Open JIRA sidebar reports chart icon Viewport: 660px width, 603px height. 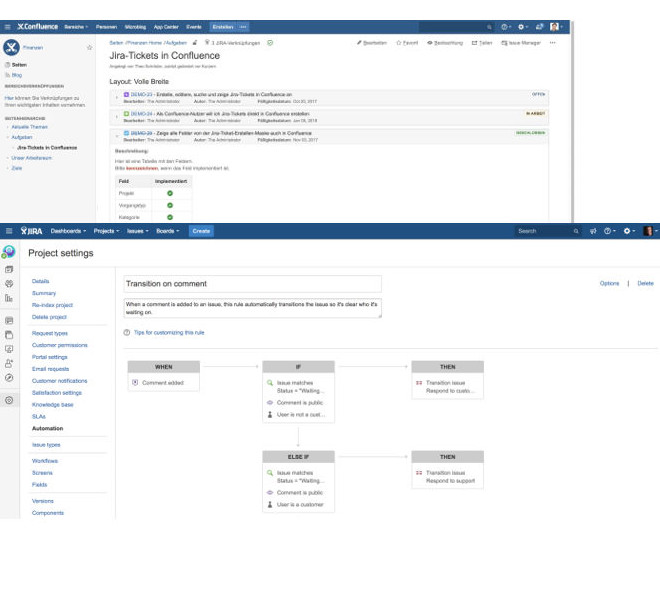click(x=9, y=298)
